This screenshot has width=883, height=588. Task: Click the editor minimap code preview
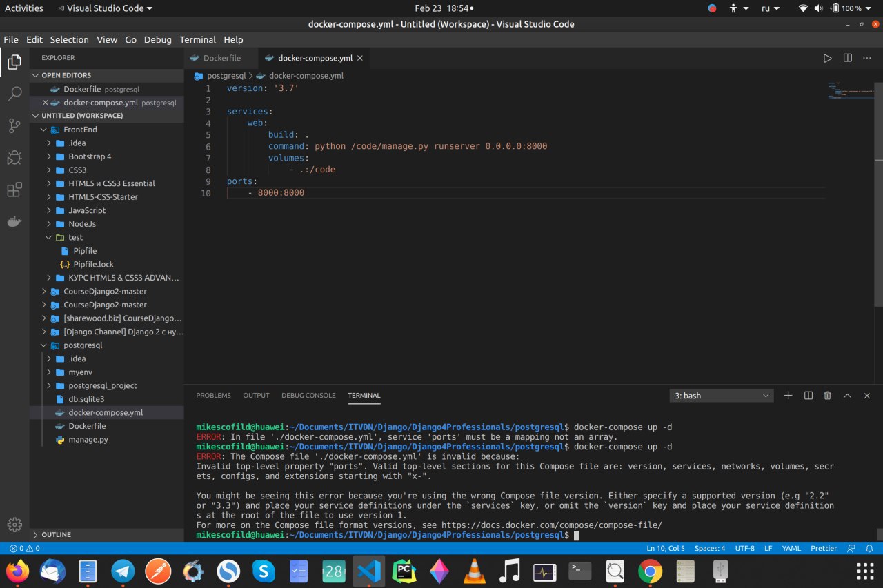click(851, 91)
